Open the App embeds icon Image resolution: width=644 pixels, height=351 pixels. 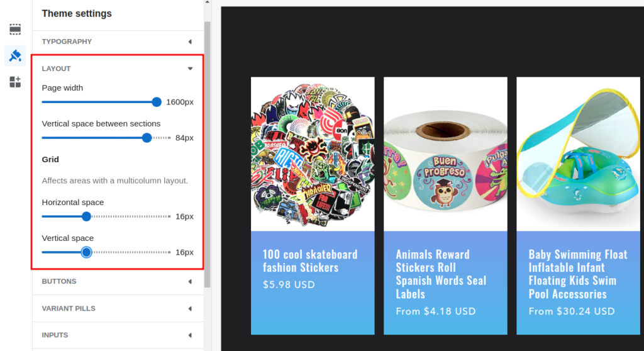coord(15,82)
